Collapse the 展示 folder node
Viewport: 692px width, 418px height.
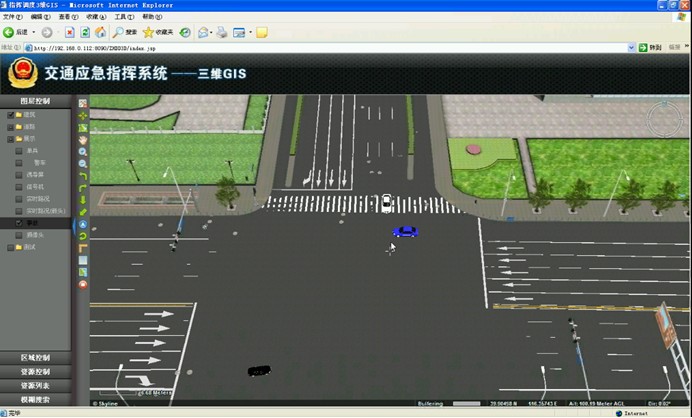19,139
